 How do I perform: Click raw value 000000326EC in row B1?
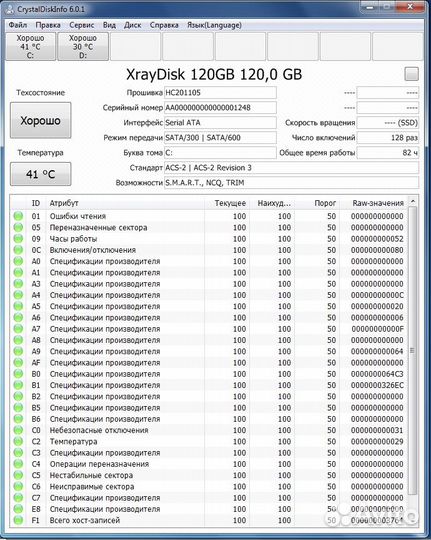(x=377, y=385)
